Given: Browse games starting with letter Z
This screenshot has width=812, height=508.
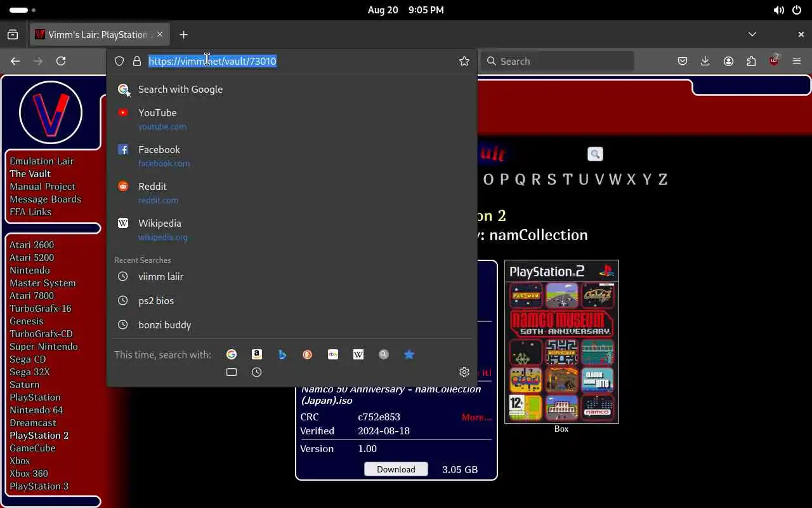Looking at the screenshot, I should pyautogui.click(x=663, y=179).
